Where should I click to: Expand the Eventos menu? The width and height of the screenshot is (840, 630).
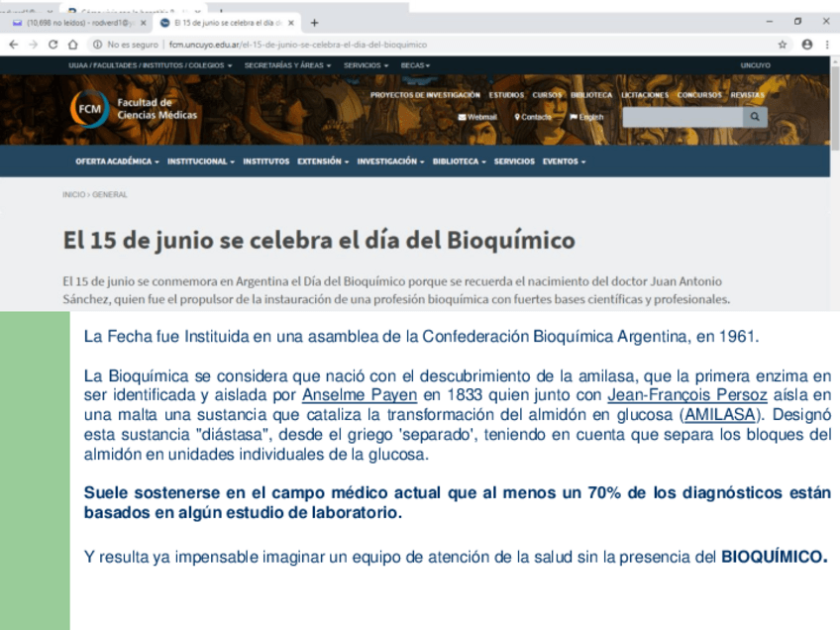pyautogui.click(x=564, y=161)
